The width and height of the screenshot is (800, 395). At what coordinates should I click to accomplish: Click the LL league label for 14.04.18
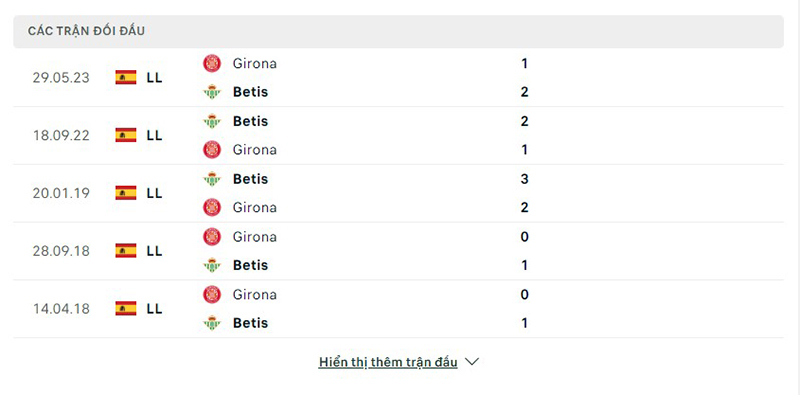tap(154, 309)
